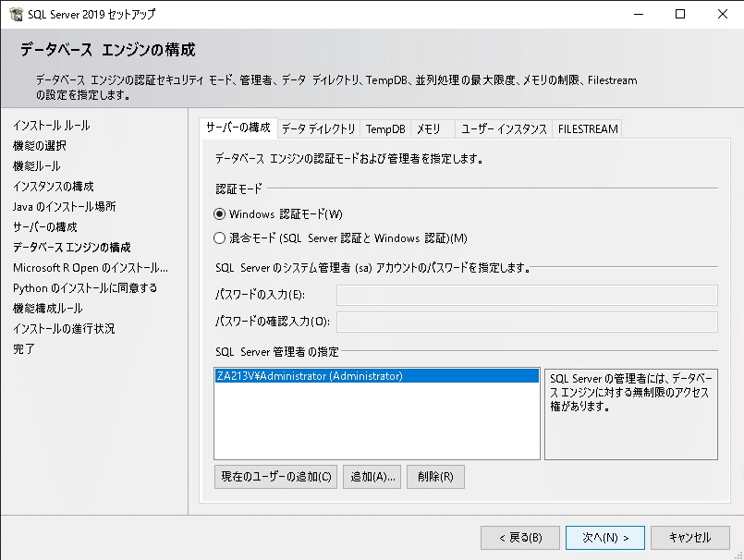Click インストール ルール in the step list
Image resolution: width=744 pixels, height=560 pixels.
[x=52, y=126]
